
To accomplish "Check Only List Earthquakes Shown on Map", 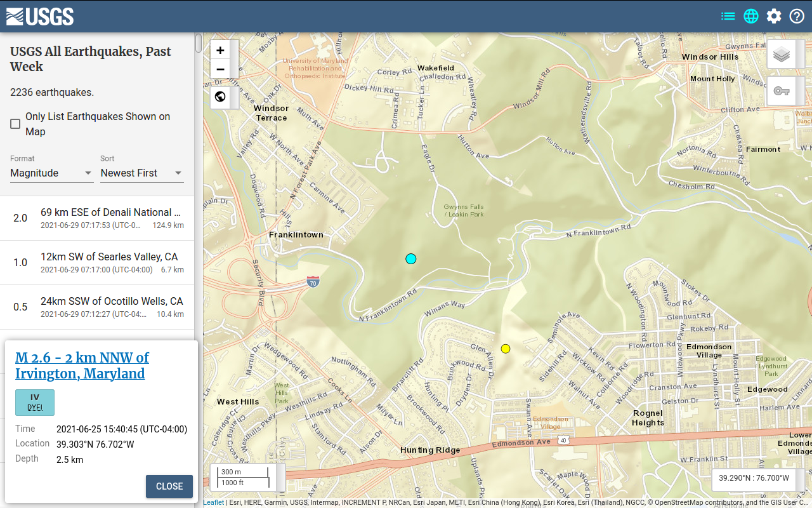I will pyautogui.click(x=15, y=124).
